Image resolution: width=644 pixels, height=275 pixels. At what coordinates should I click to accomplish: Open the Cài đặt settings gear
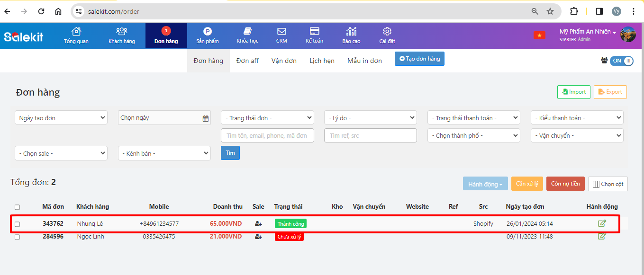point(387,32)
